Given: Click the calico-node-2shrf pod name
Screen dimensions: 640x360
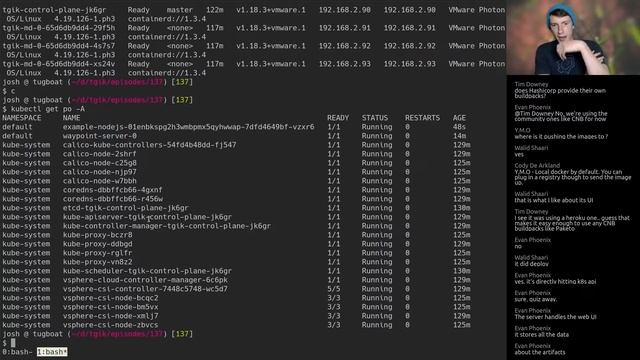Looking at the screenshot, I should [x=100, y=154].
